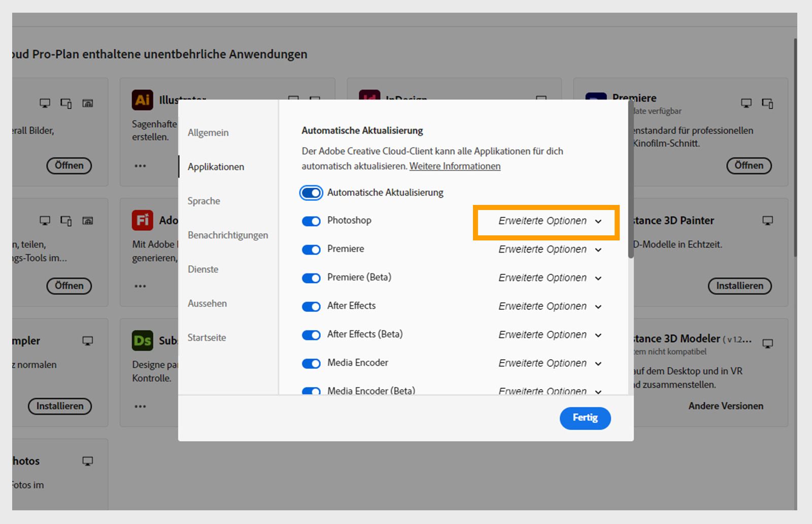This screenshot has width=812, height=524.
Task: Open the Benachrichtigungen settings tab
Action: tap(228, 235)
